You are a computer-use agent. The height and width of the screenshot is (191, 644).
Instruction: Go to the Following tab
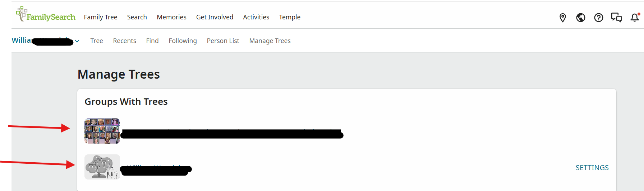183,41
